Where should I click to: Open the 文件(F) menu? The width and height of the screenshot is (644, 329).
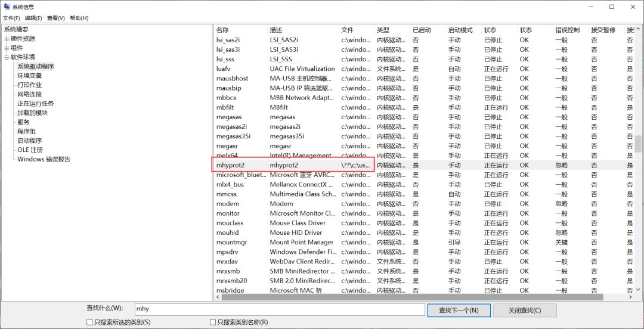pyautogui.click(x=11, y=18)
